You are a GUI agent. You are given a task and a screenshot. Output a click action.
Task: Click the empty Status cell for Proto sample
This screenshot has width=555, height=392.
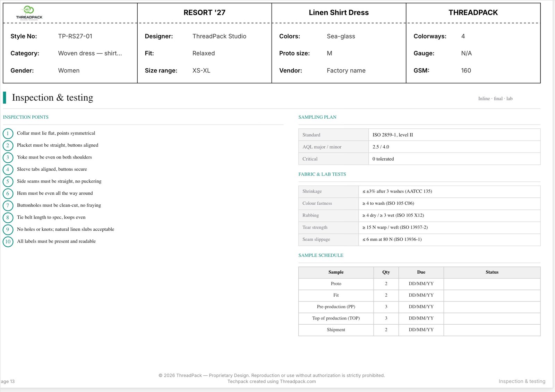point(492,284)
